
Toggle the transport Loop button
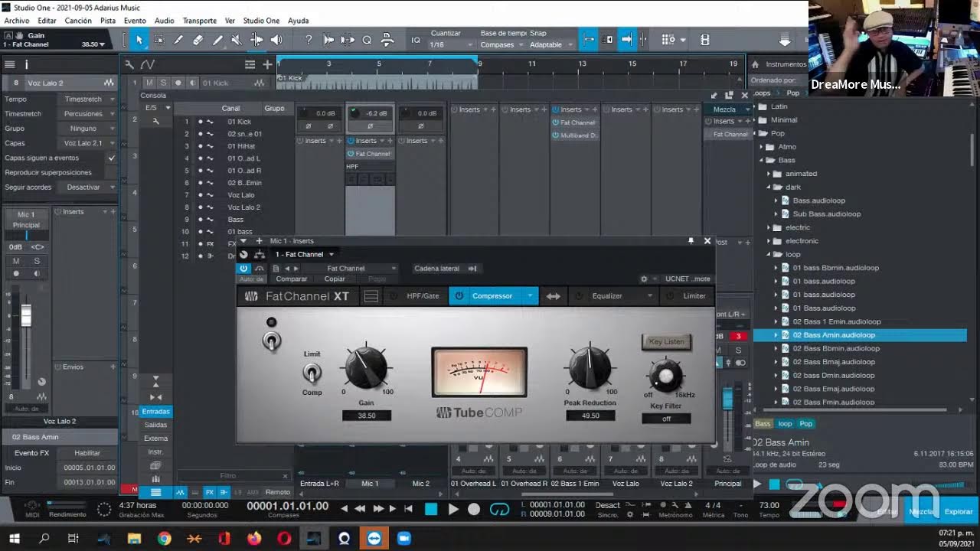(x=499, y=509)
